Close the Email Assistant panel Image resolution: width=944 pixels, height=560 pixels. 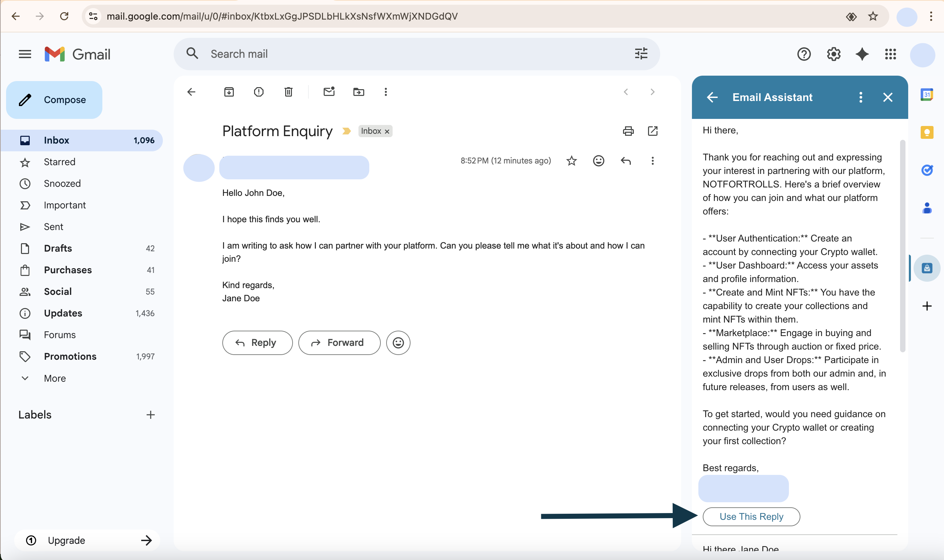(888, 97)
